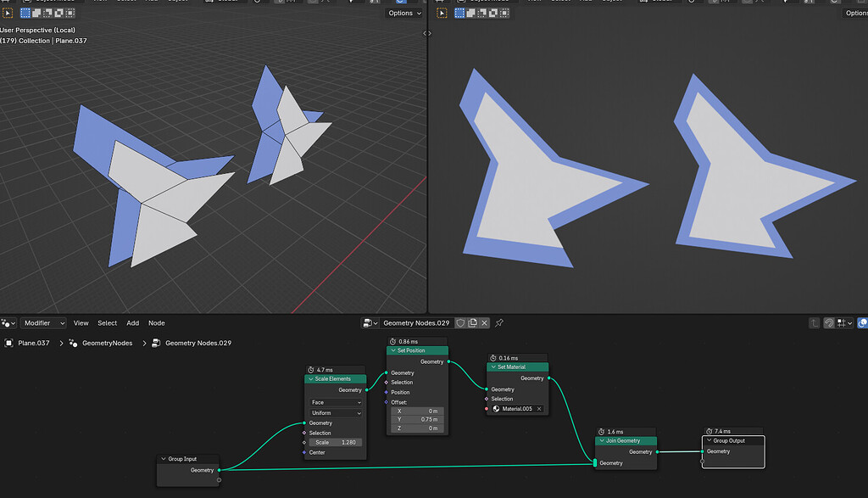Duplicate the Geometry Nodes.029 node tree
The height and width of the screenshot is (498, 868).
tap(473, 323)
